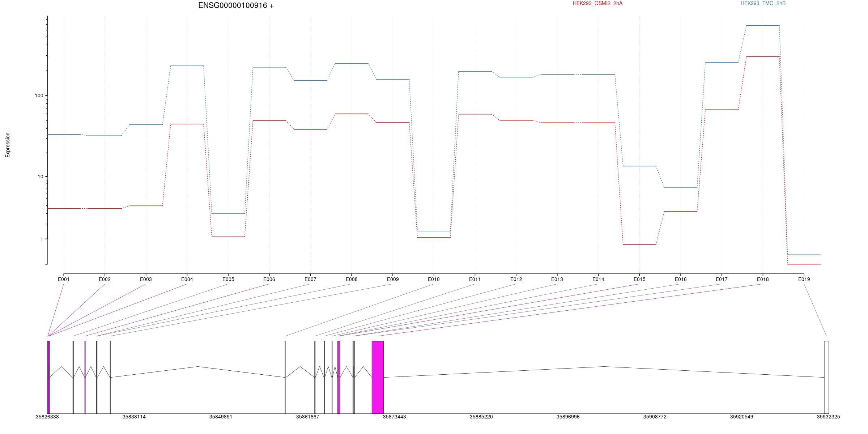Viewport: 868px width, 434px height.
Task: Click the E018 exon label
Action: pyautogui.click(x=763, y=279)
